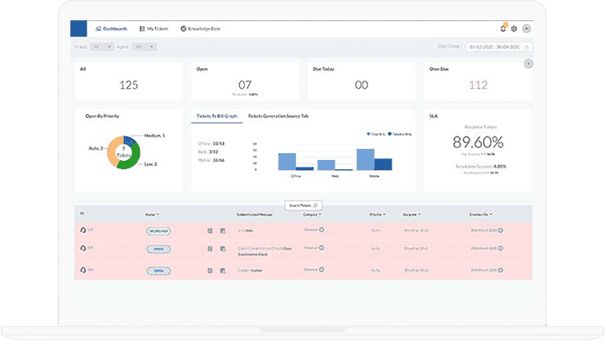The height and width of the screenshot is (364, 606).
Task: Click the Search Tickets field
Action: [x=303, y=206]
